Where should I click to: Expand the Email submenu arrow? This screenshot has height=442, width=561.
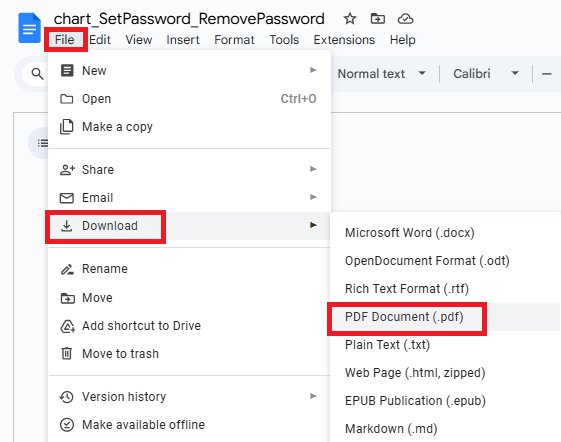313,197
